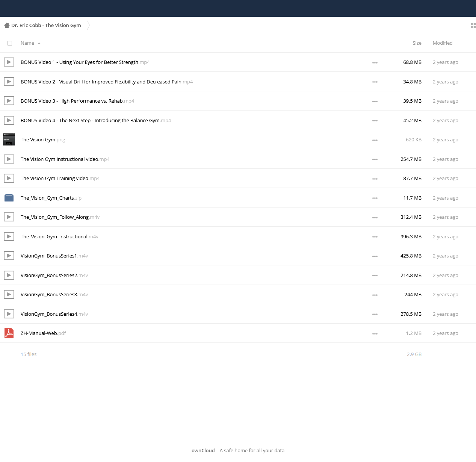Click the video icon for VisionGym_BonusSeries1

click(9, 256)
